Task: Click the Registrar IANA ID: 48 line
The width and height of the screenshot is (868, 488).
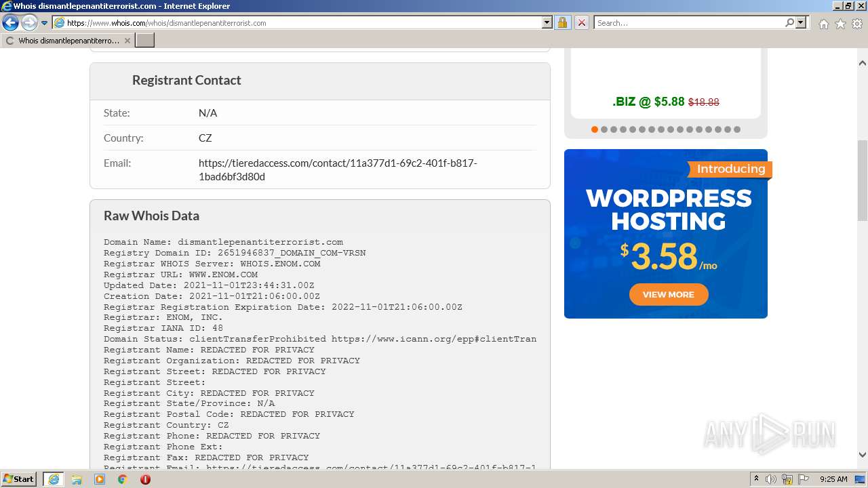Action: [x=163, y=328]
